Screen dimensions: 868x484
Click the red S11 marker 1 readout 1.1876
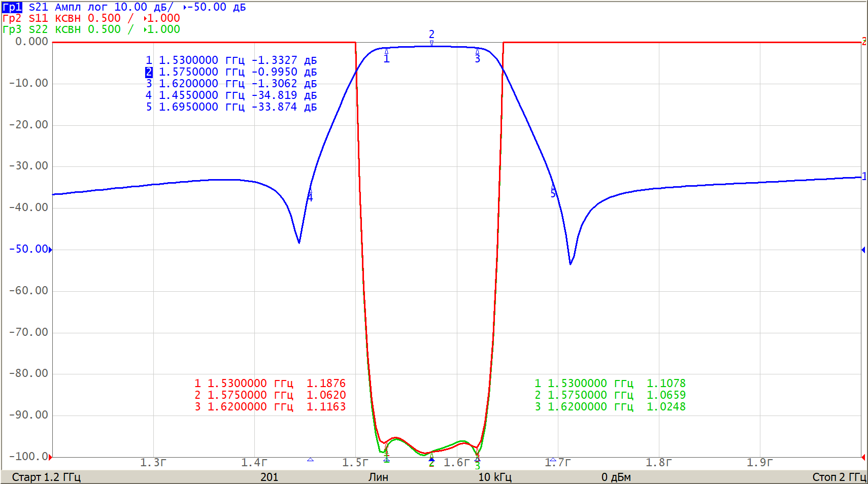(x=326, y=384)
